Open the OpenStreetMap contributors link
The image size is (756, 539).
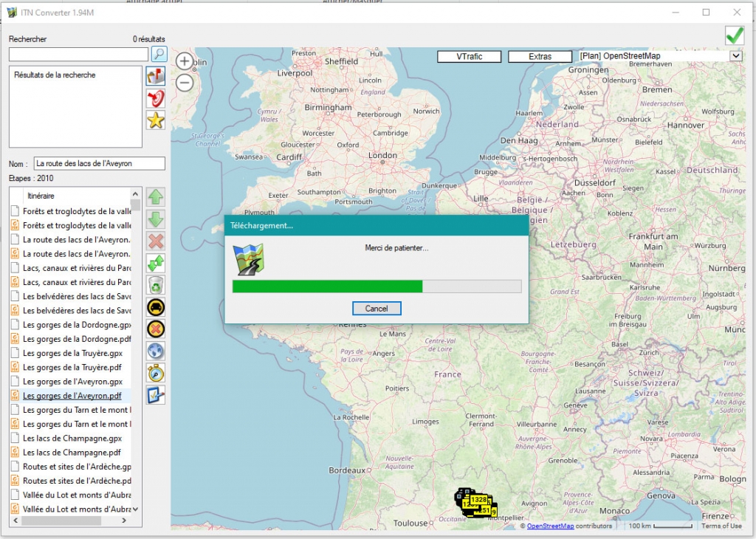click(550, 526)
